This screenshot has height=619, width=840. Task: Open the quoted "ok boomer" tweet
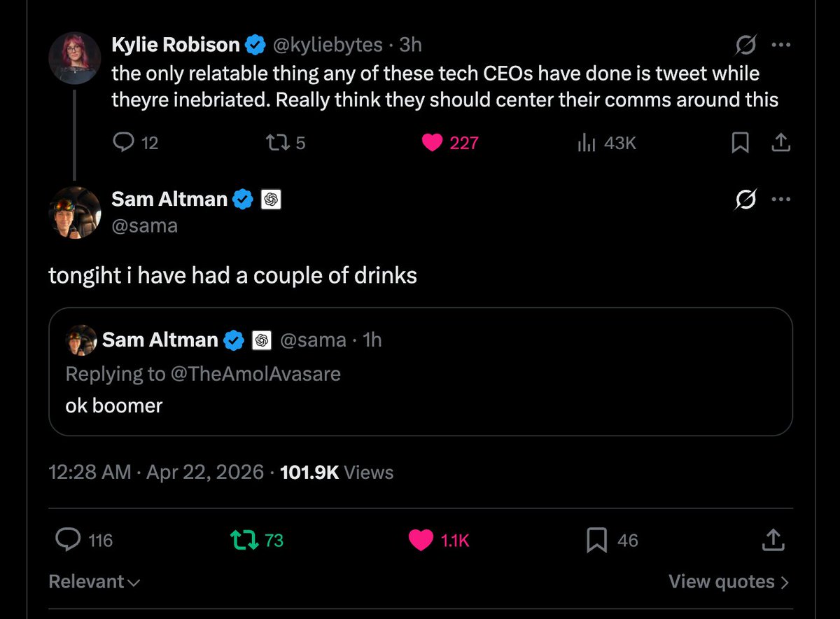[x=420, y=406]
